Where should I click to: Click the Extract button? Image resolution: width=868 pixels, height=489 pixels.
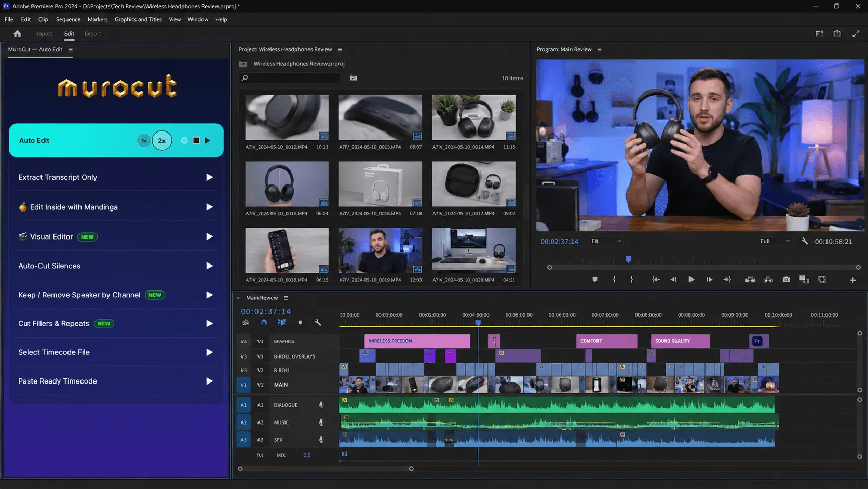pyautogui.click(x=768, y=280)
